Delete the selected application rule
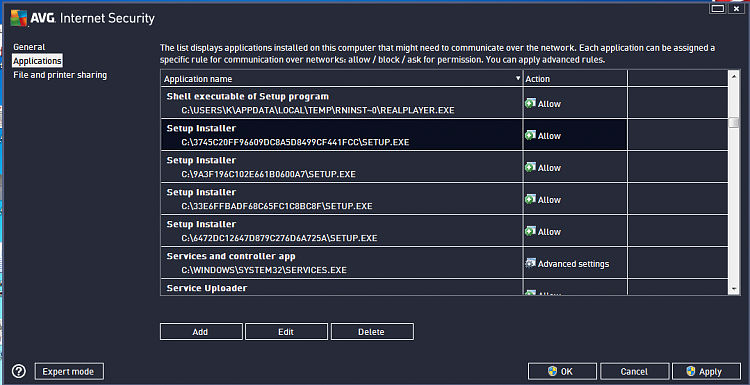Screen dimensions: 750x385 (372, 332)
